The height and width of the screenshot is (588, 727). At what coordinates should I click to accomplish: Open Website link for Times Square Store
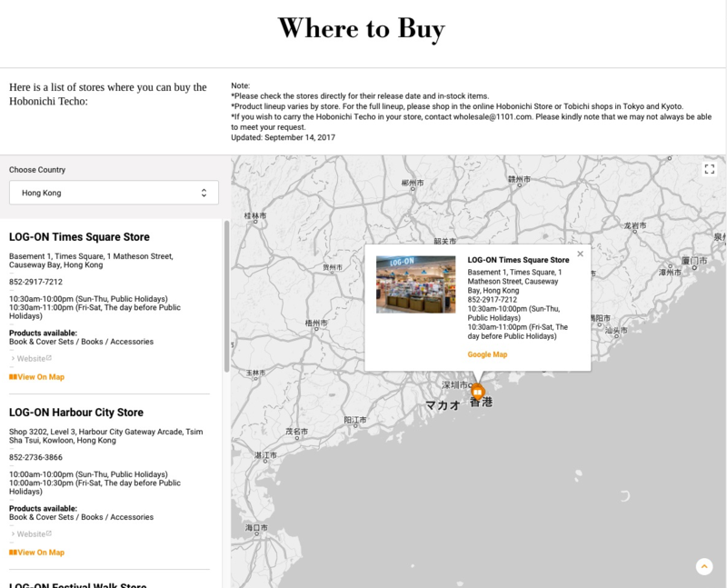31,358
